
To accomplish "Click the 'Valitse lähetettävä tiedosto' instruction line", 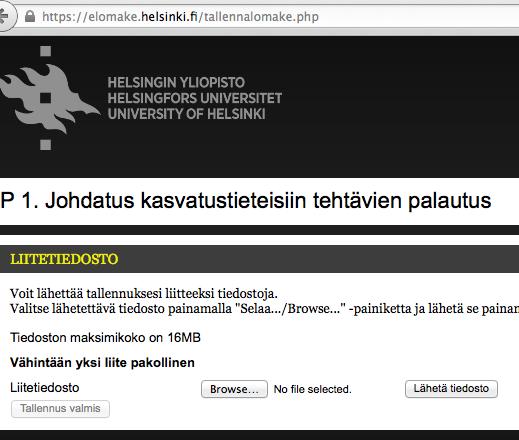I will (x=265, y=309).
